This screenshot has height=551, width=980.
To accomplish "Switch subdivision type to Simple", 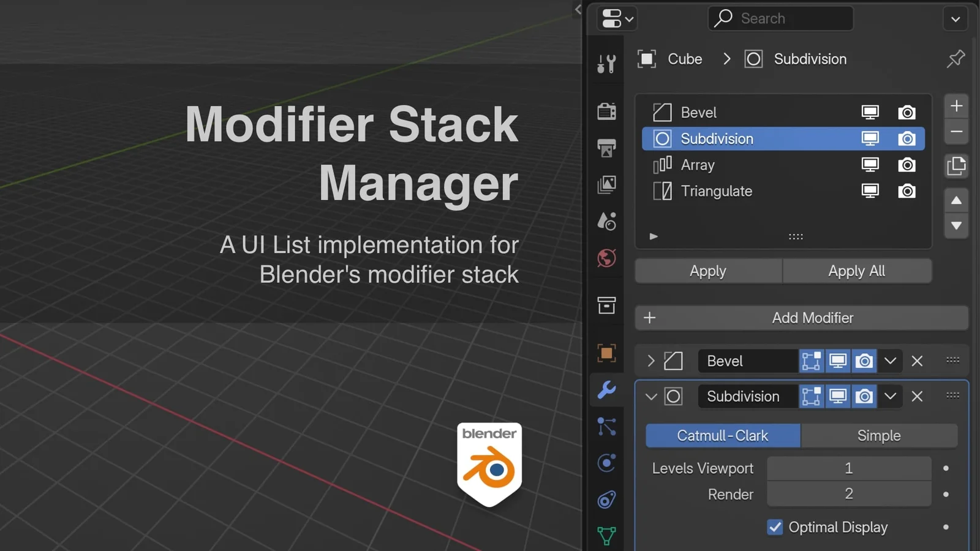I will point(878,436).
